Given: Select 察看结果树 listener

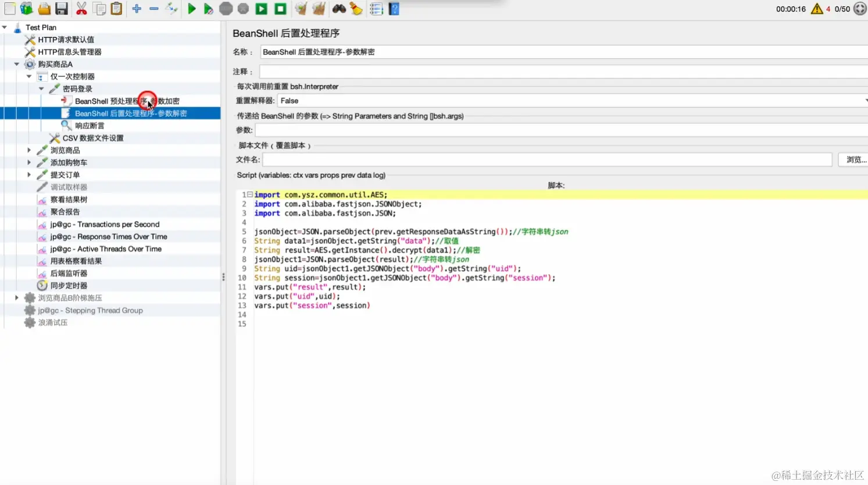Looking at the screenshot, I should [69, 200].
